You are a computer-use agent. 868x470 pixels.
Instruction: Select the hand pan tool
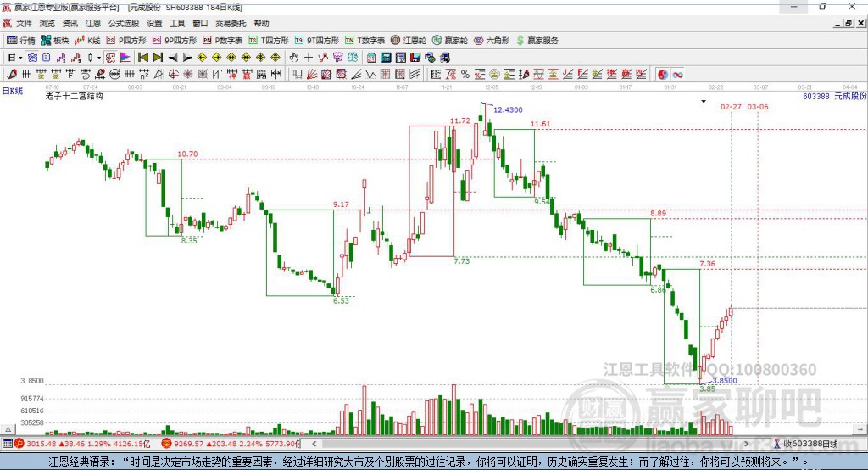click(294, 58)
